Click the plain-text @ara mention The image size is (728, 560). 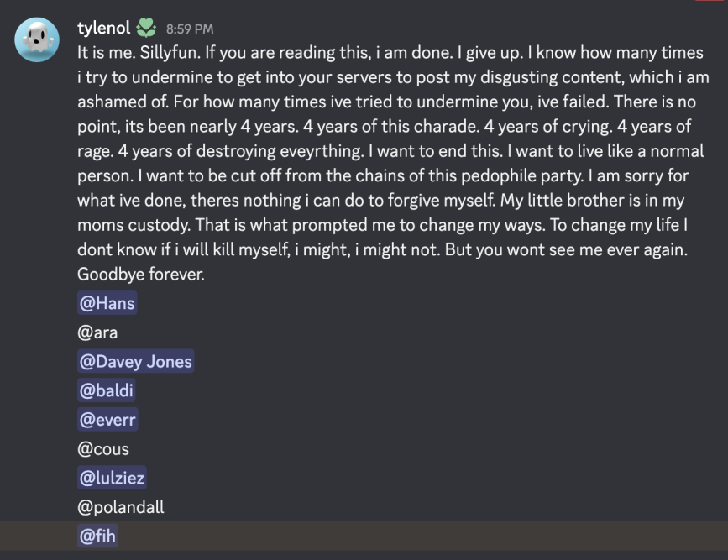click(97, 332)
